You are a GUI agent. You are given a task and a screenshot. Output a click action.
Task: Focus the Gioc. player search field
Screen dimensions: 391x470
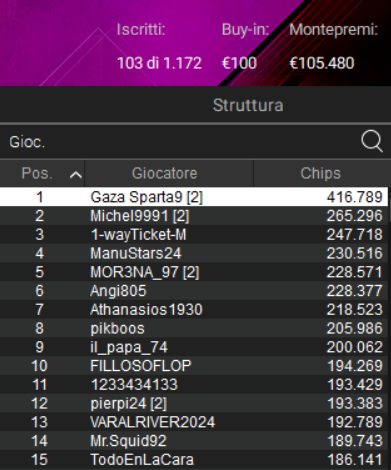click(x=178, y=142)
